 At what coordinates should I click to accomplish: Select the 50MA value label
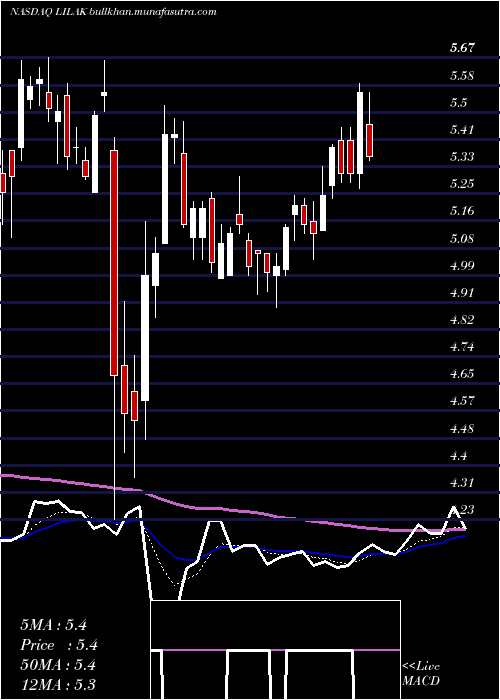58,665
